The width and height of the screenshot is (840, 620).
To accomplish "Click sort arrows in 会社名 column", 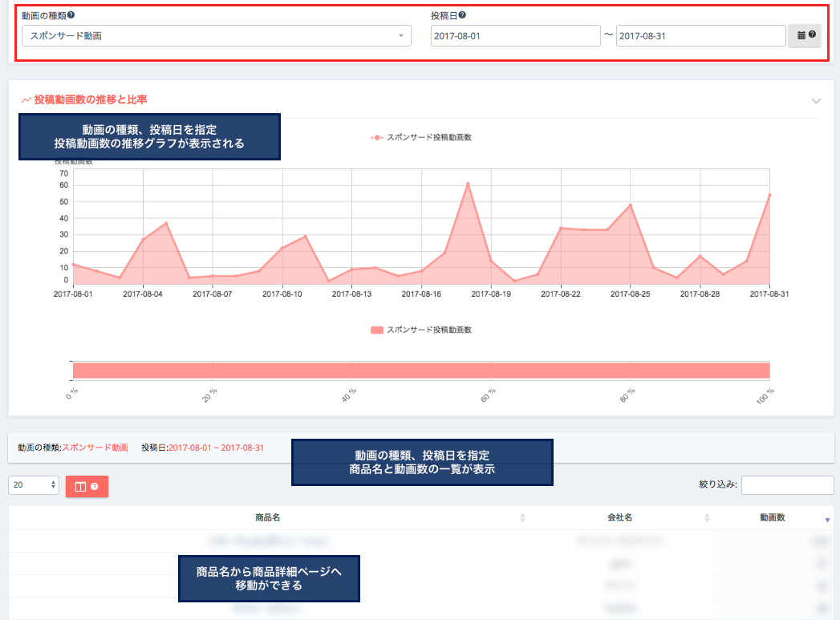I will tap(707, 518).
